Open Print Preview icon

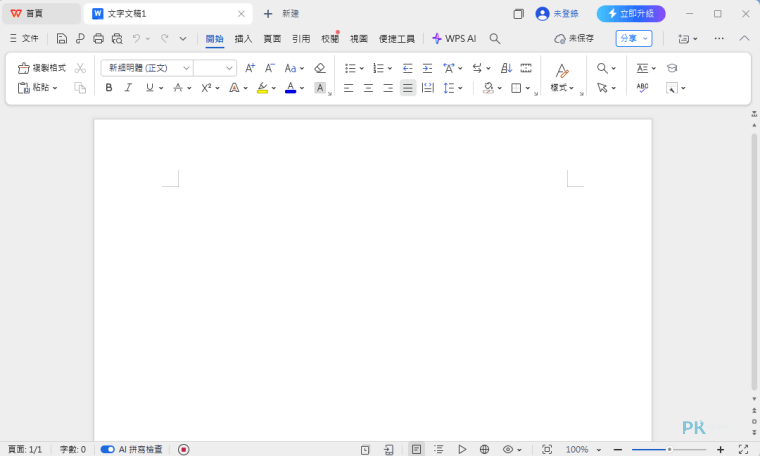click(117, 39)
